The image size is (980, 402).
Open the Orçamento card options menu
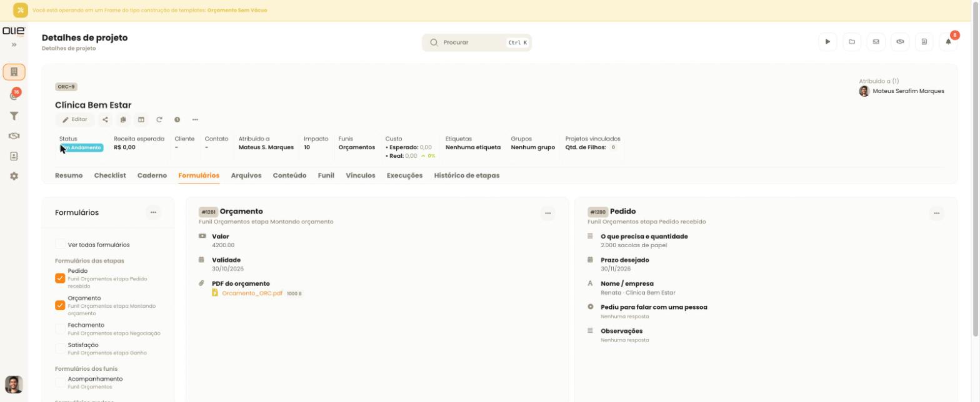point(548,213)
